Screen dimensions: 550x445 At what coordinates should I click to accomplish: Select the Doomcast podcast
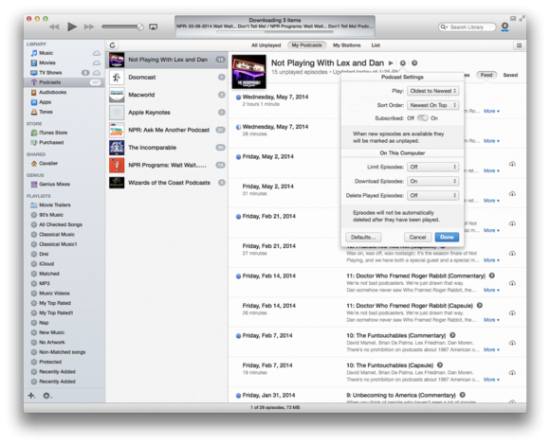click(x=167, y=77)
